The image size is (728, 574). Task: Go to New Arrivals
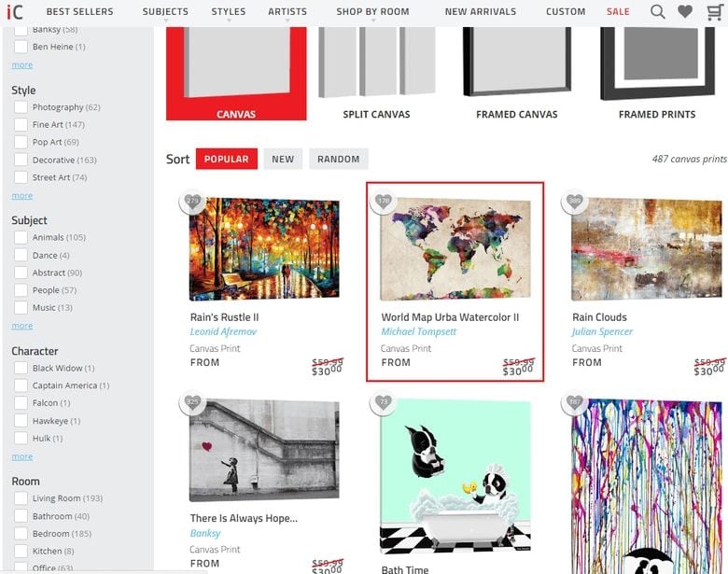[481, 11]
